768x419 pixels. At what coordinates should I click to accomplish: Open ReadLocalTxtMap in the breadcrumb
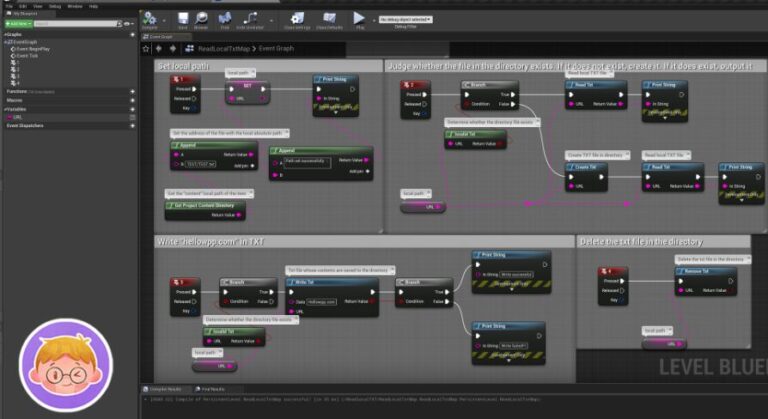click(224, 49)
